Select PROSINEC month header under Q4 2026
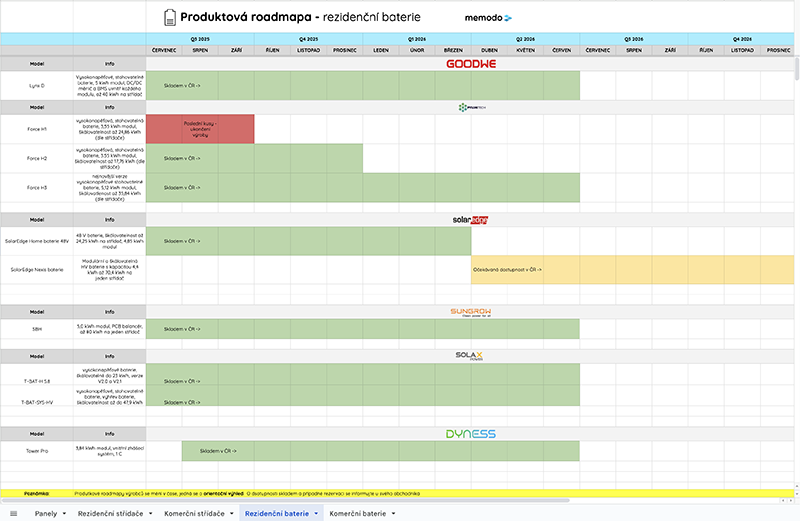Image resolution: width=800 pixels, height=521 pixels. [x=778, y=50]
